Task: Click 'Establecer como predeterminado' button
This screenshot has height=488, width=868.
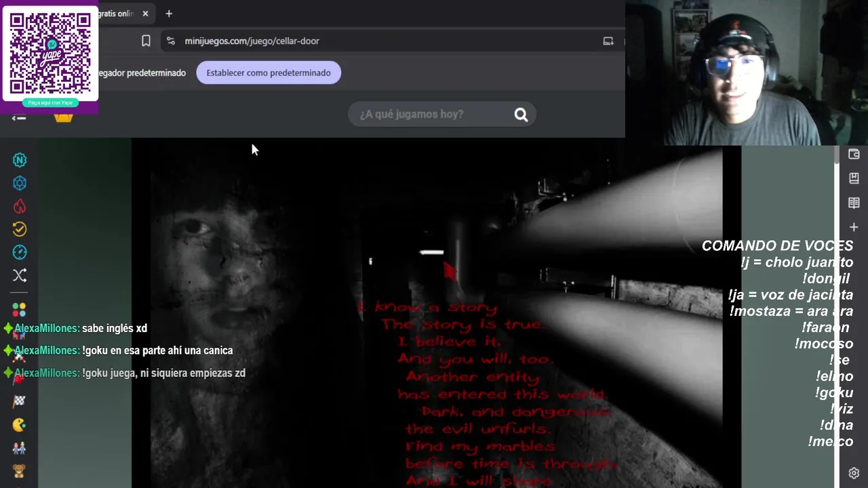Action: [x=269, y=73]
